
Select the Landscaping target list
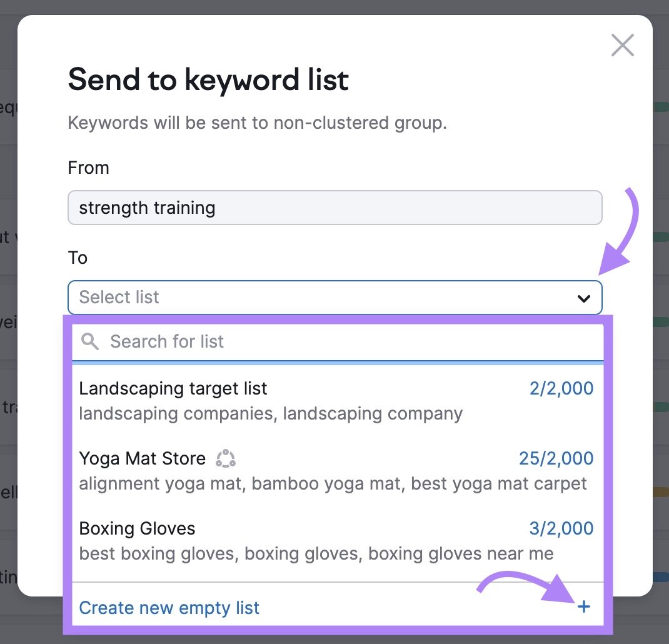tap(173, 388)
